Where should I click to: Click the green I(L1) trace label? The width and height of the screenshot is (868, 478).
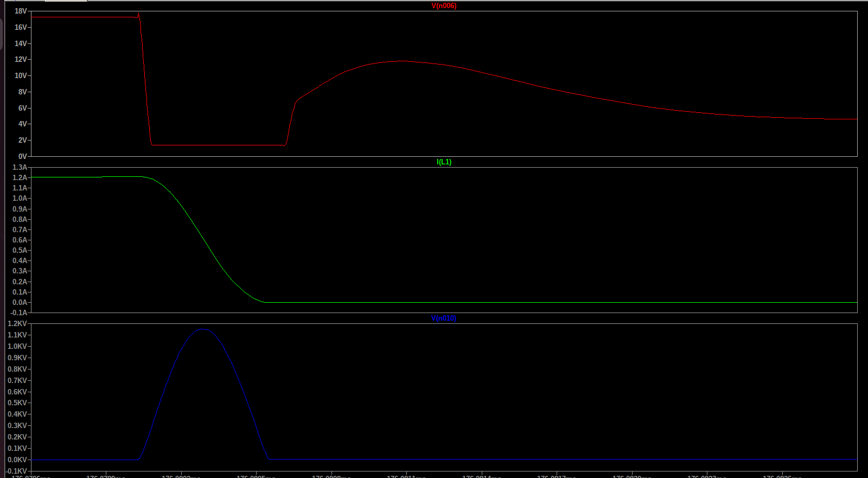coord(444,162)
